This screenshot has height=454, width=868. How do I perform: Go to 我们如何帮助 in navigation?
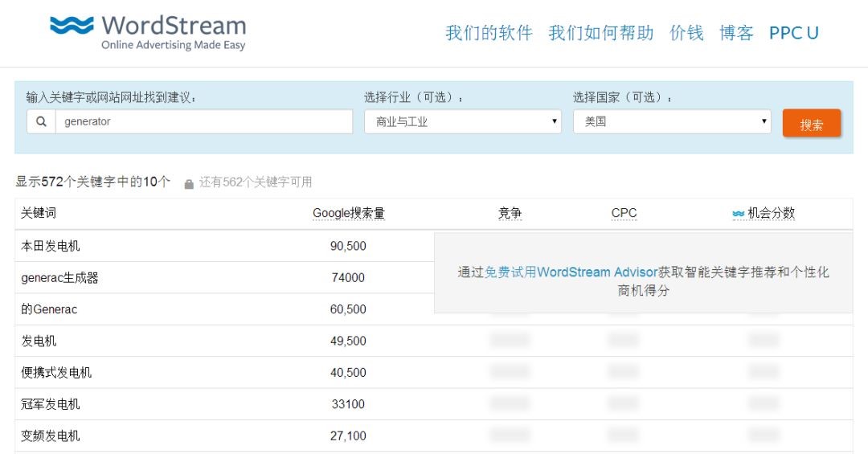(x=600, y=33)
